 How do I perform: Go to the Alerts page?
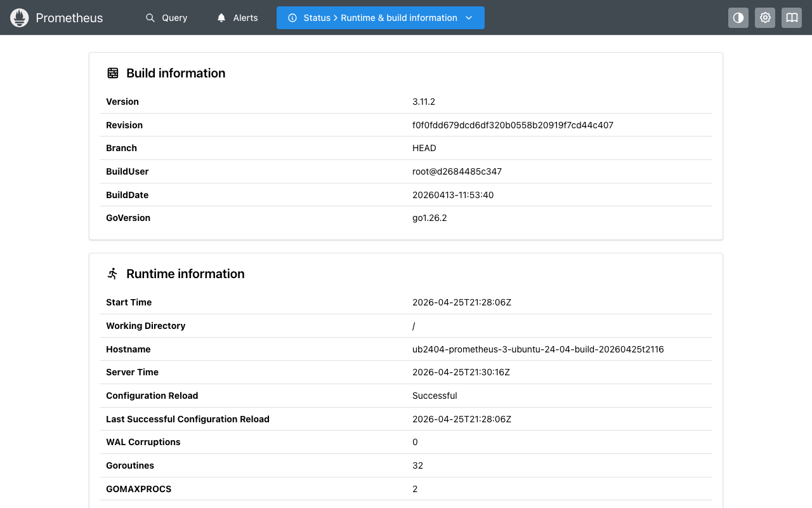click(x=237, y=18)
